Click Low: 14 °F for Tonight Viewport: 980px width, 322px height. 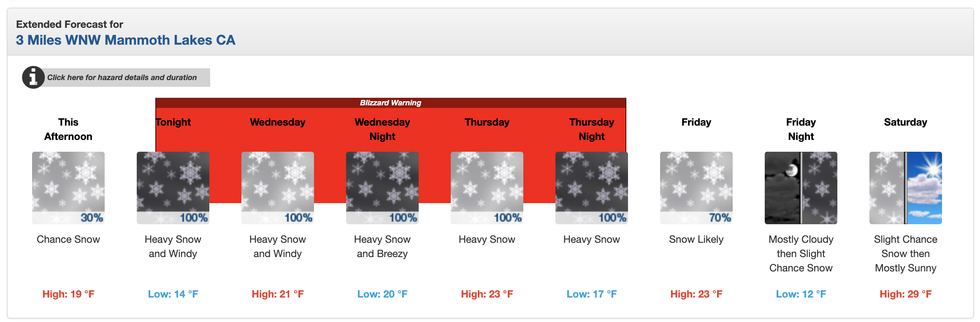[173, 294]
